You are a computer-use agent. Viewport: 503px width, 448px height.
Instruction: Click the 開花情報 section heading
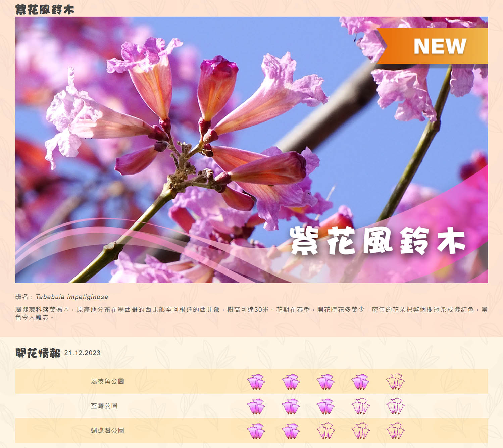click(x=38, y=353)
